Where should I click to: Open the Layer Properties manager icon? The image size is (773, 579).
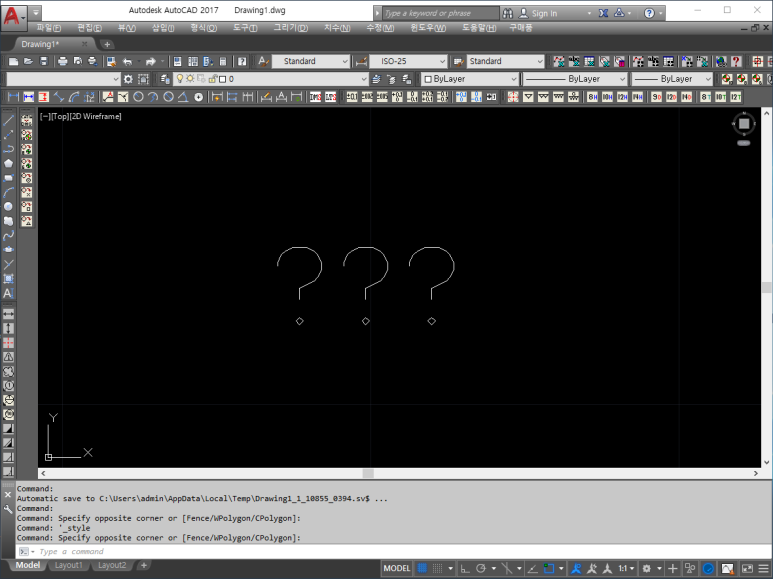(x=165, y=79)
